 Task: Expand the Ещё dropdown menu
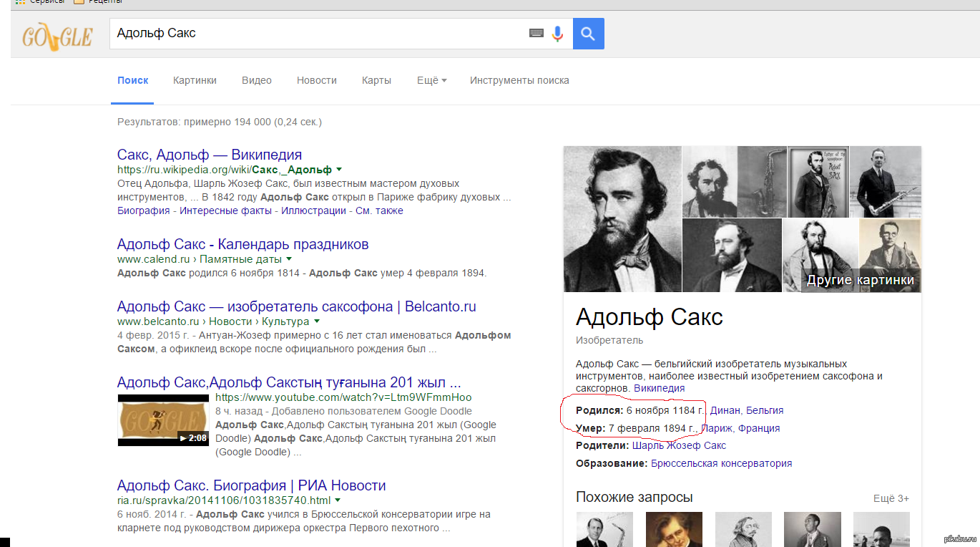click(431, 80)
